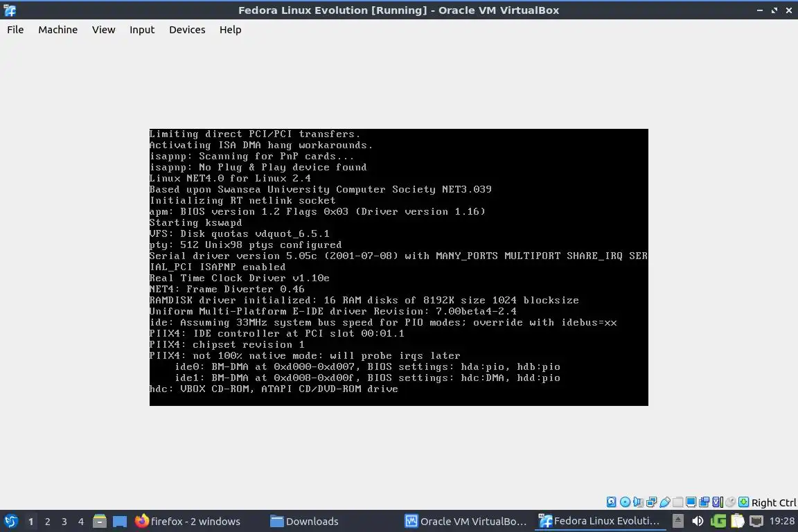Screen dimensions: 798x532
Task: Open the Input menu
Action: tap(142, 30)
